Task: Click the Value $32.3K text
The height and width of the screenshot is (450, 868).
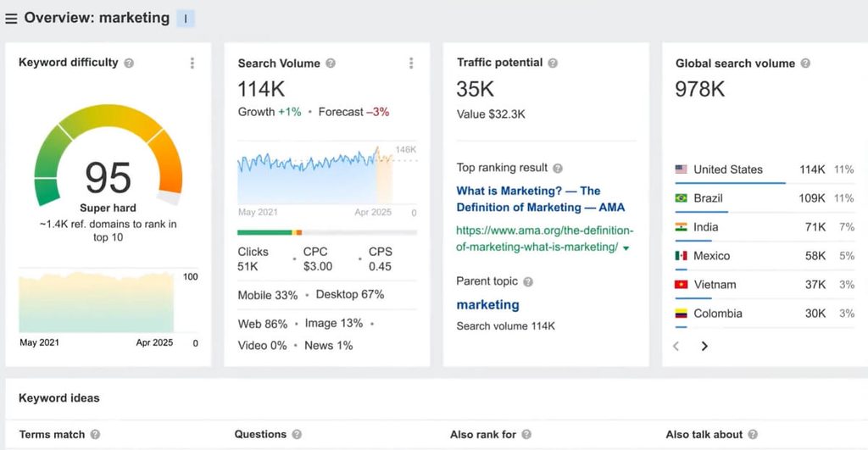Action: 491,114
